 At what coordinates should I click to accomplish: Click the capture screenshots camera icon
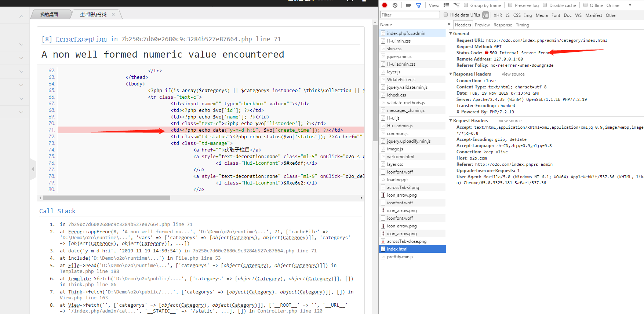[x=408, y=5]
